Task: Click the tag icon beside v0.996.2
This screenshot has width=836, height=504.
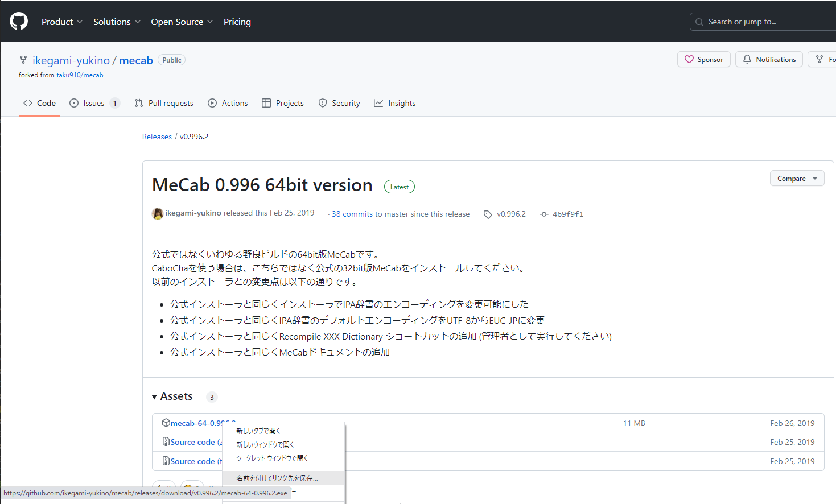Action: [x=488, y=214]
